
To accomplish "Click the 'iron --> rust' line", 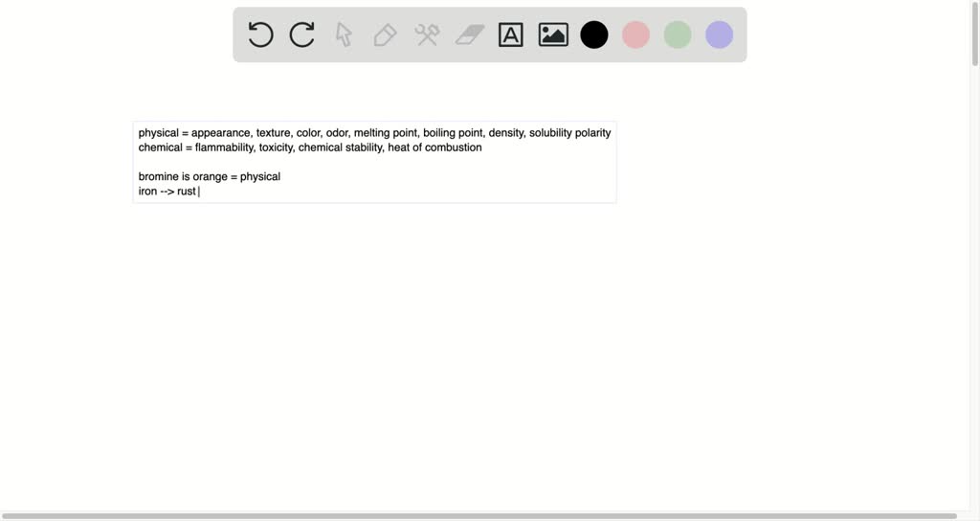I will [x=167, y=192].
